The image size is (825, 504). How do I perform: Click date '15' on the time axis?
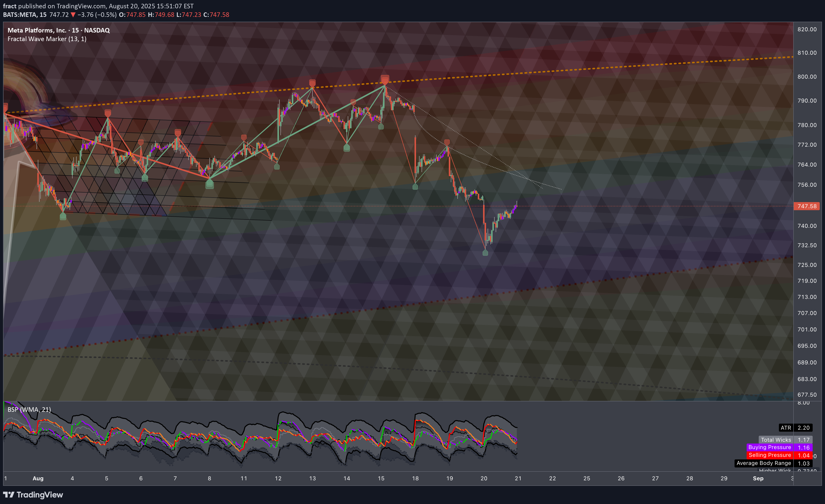381,479
